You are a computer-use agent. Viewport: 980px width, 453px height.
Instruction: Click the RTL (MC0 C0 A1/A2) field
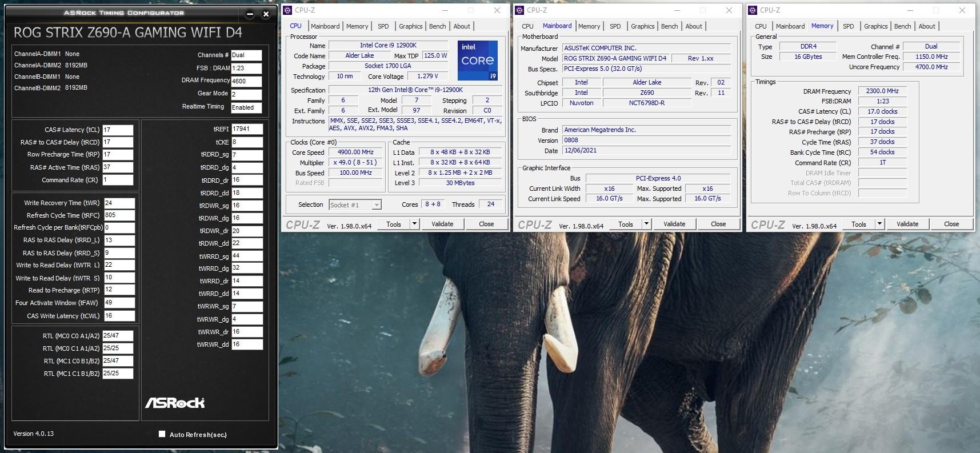pos(118,336)
